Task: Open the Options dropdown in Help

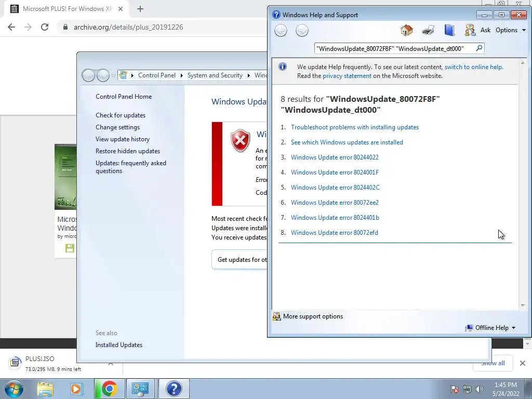Action: pyautogui.click(x=510, y=30)
